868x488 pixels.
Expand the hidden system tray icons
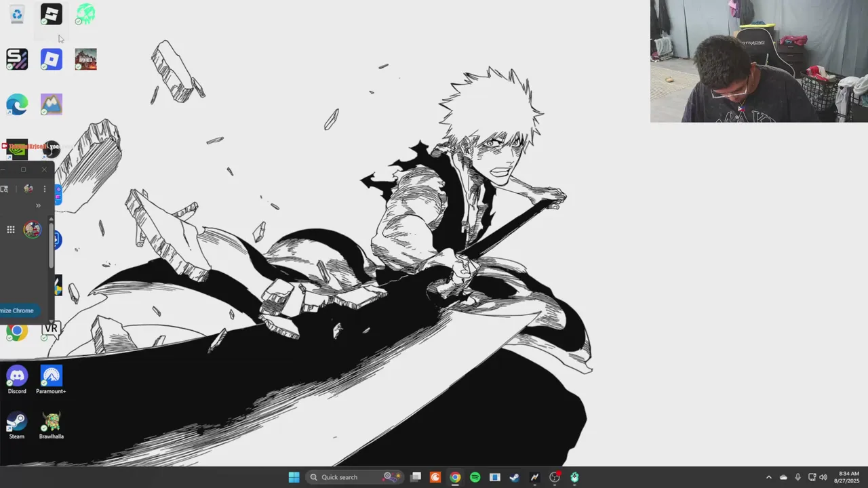pyautogui.click(x=768, y=477)
